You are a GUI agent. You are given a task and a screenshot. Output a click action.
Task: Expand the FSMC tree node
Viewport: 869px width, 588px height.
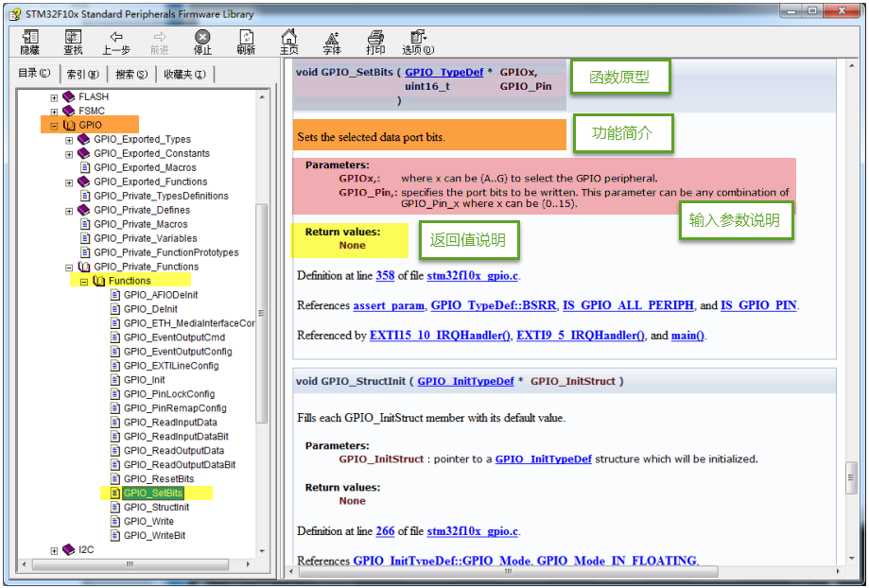[x=54, y=112]
